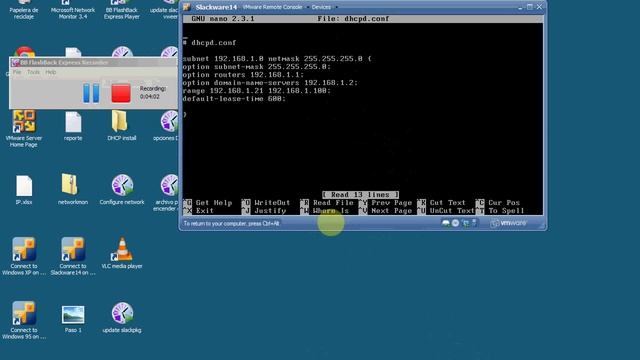Select Connect to Windows 95 shortcut
Viewport: 640px width, 360px height.
tap(24, 320)
